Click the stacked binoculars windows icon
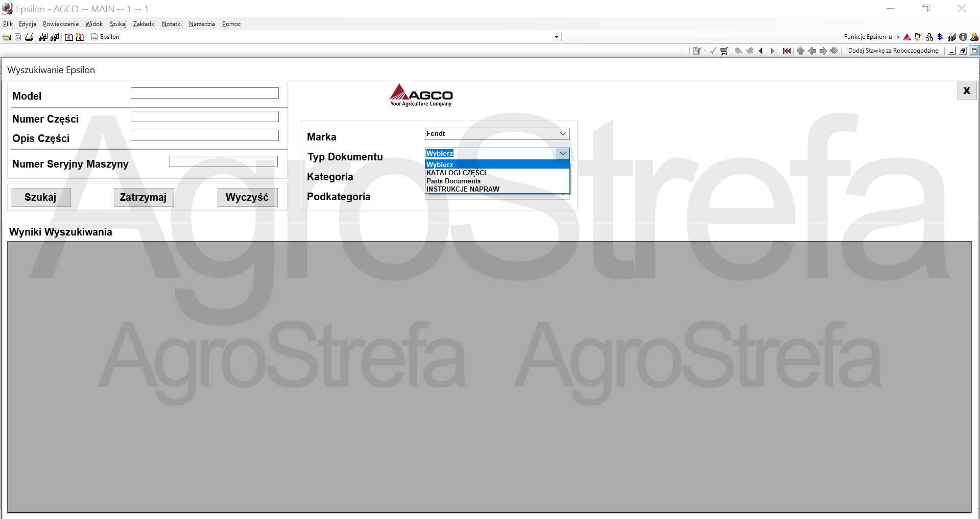Viewport: 980px width, 519px height. click(x=952, y=37)
